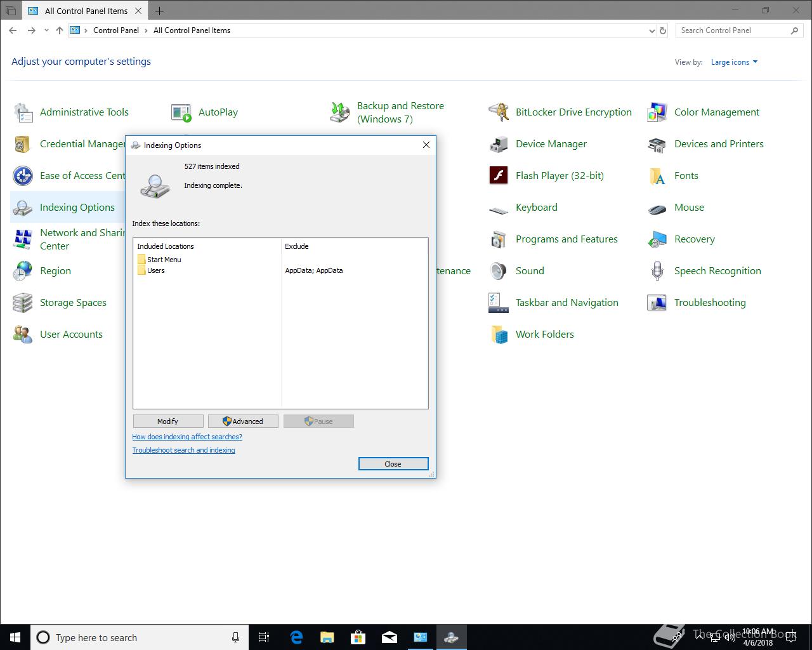Open the Color Management icon
The image size is (812, 650).
pos(657,112)
